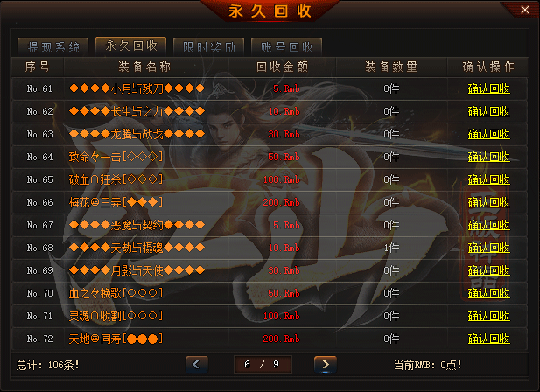Switch to 提现系统 tab
The height and width of the screenshot is (392, 540).
(x=53, y=46)
